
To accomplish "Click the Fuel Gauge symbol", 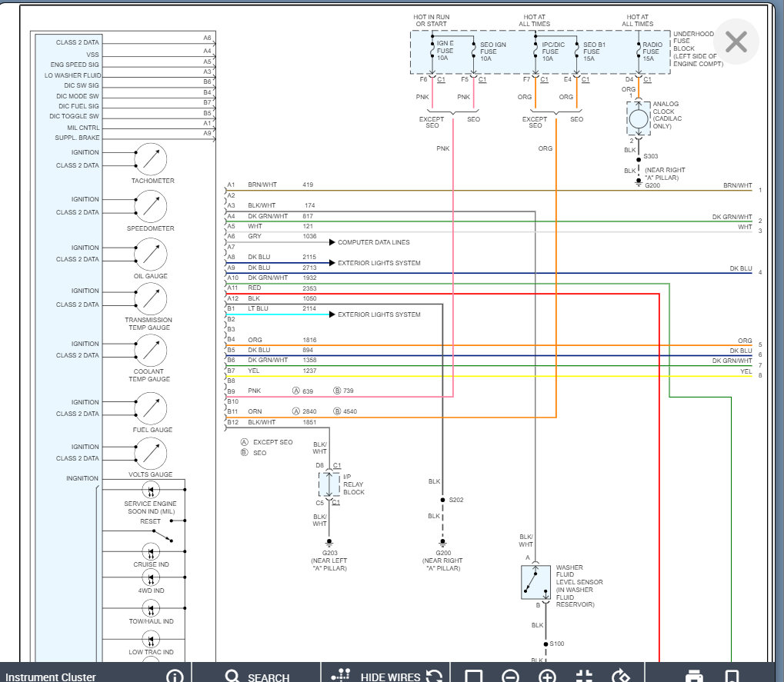I will (x=151, y=408).
